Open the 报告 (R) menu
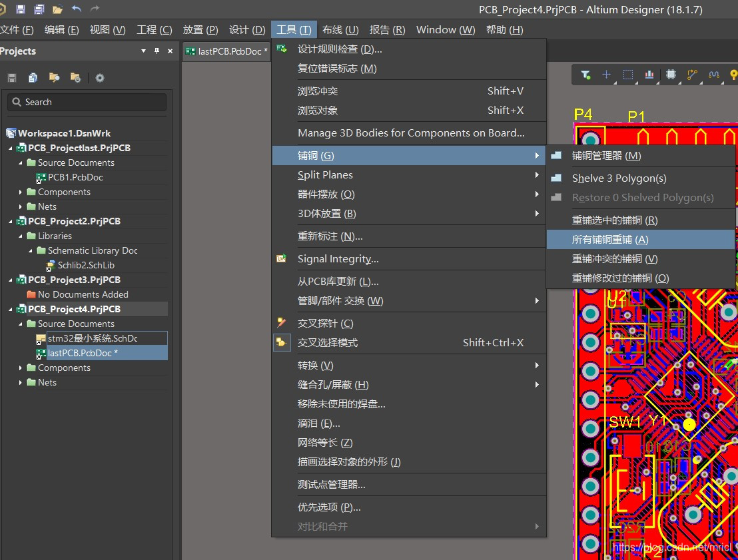This screenshot has height=560, width=738. [x=387, y=30]
